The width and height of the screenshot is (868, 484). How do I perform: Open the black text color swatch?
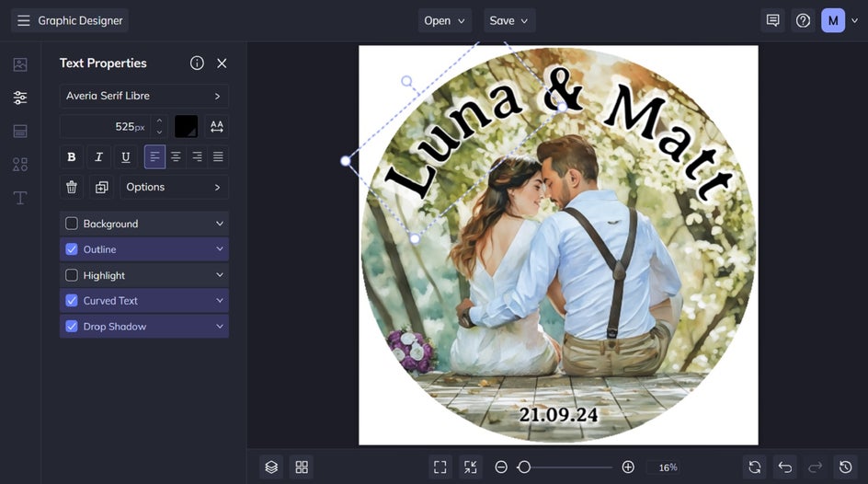click(x=186, y=126)
